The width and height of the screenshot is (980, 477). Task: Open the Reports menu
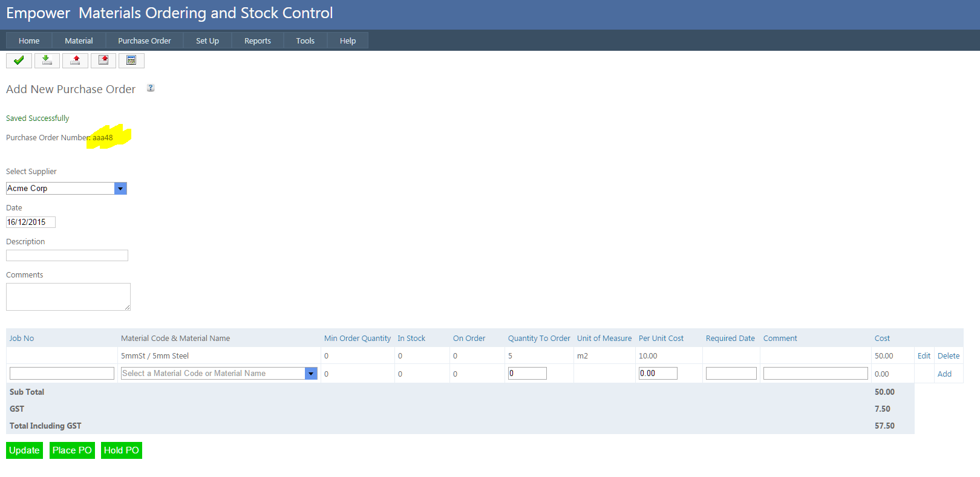tap(257, 41)
